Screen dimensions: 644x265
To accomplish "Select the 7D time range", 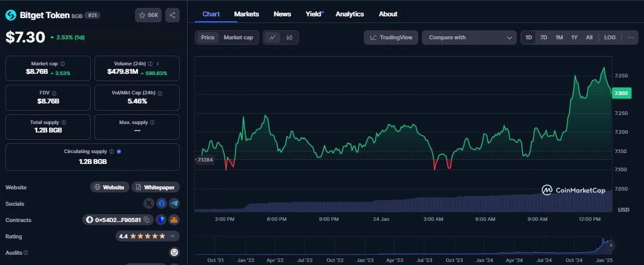I will click(x=544, y=38).
